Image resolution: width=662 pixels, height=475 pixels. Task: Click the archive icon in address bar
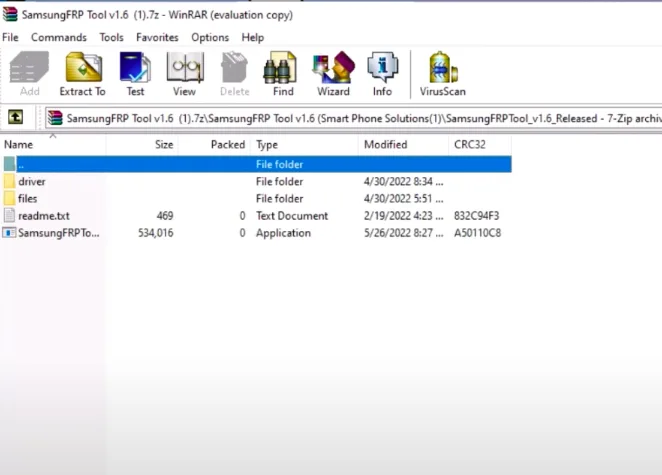pyautogui.click(x=55, y=118)
